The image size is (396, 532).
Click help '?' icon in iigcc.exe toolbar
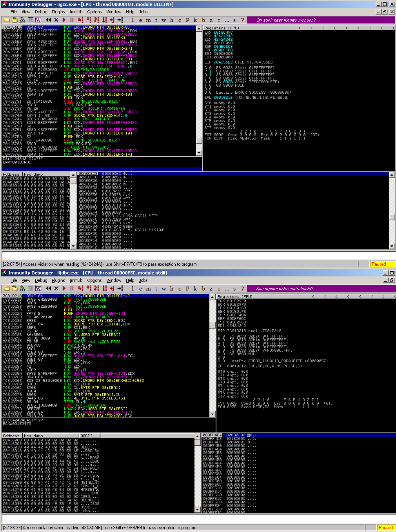(242, 20)
